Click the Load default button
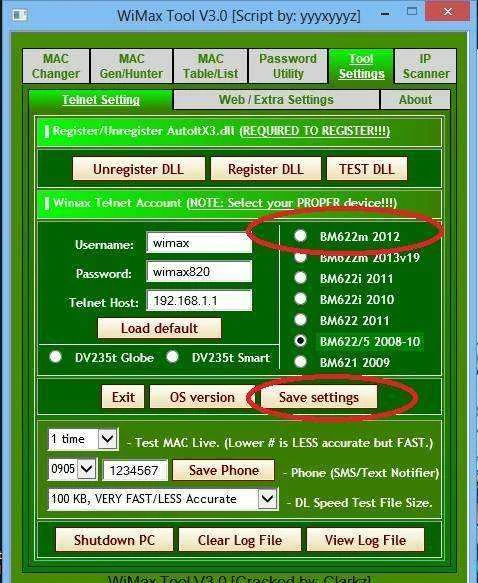 pos(159,328)
